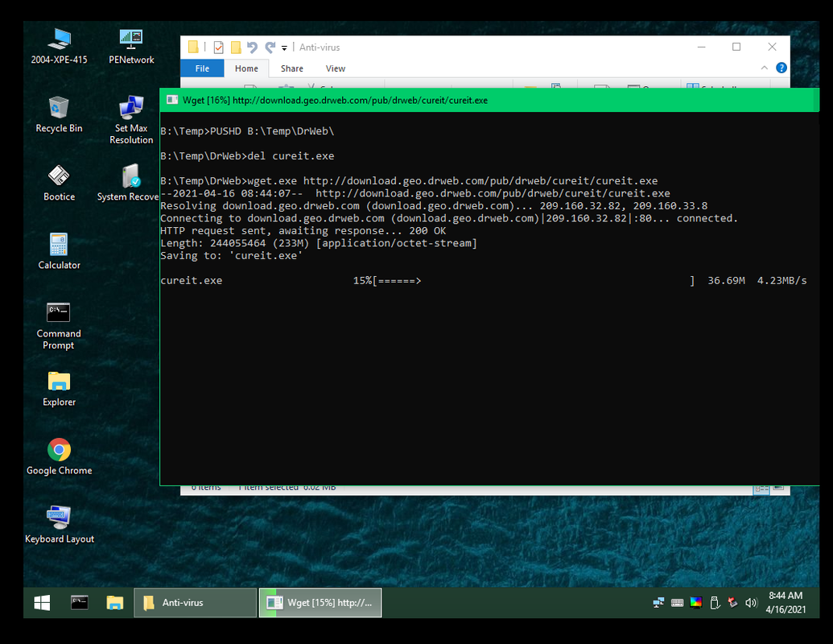Image resolution: width=833 pixels, height=644 pixels.
Task: Launch Google Chrome from the desktop
Action: point(59,457)
